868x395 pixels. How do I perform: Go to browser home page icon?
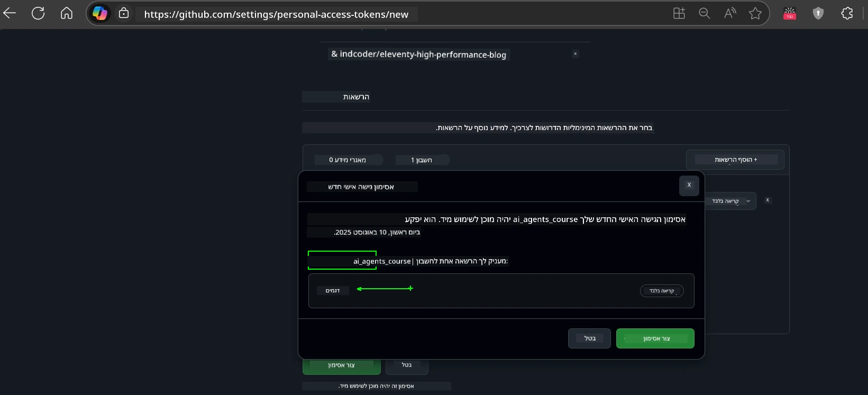tap(67, 13)
